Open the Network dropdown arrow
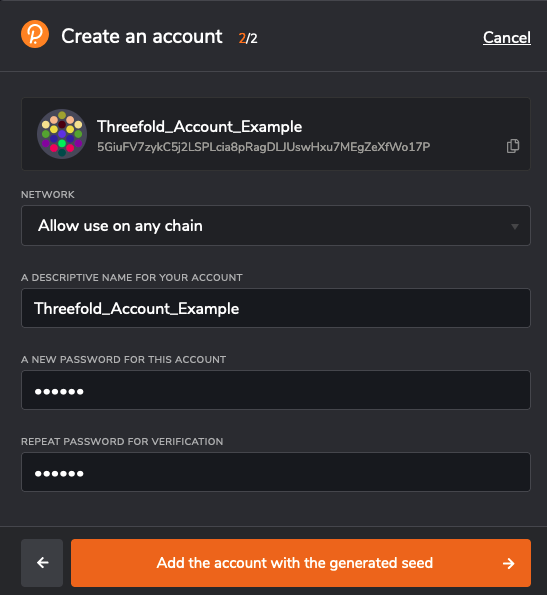 pos(515,227)
